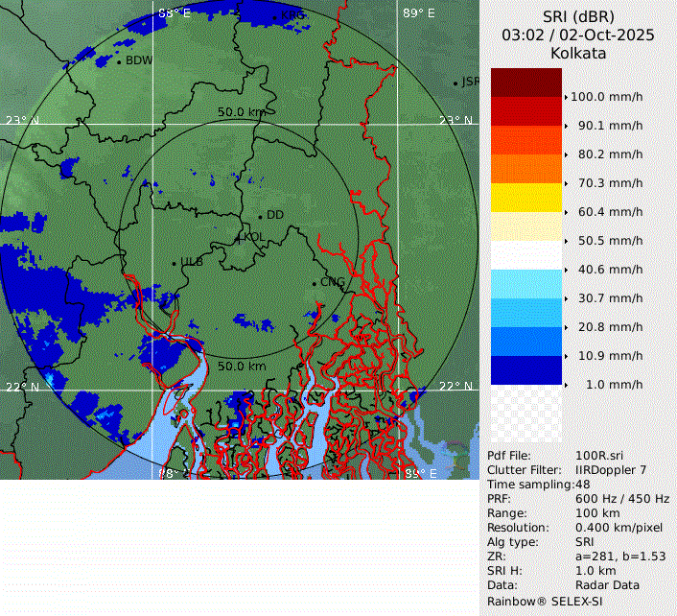Select the orange 70.3 mm/h legend swatch

(x=525, y=169)
